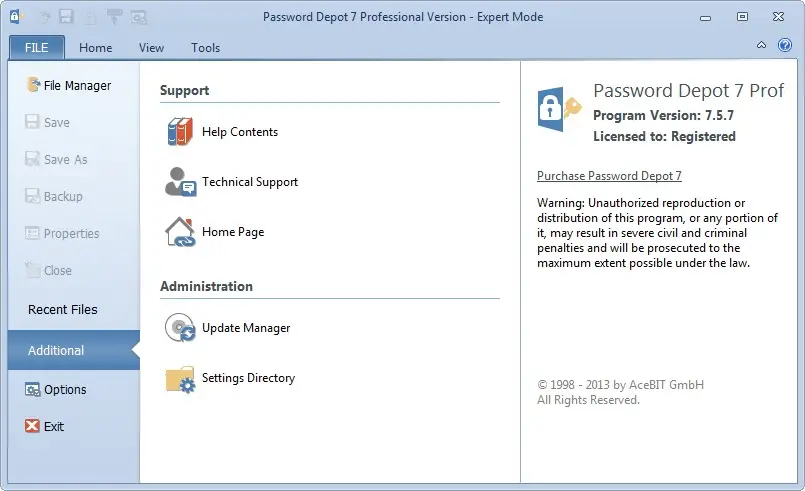Open the View tab
The height and width of the screenshot is (491, 805).
click(151, 48)
